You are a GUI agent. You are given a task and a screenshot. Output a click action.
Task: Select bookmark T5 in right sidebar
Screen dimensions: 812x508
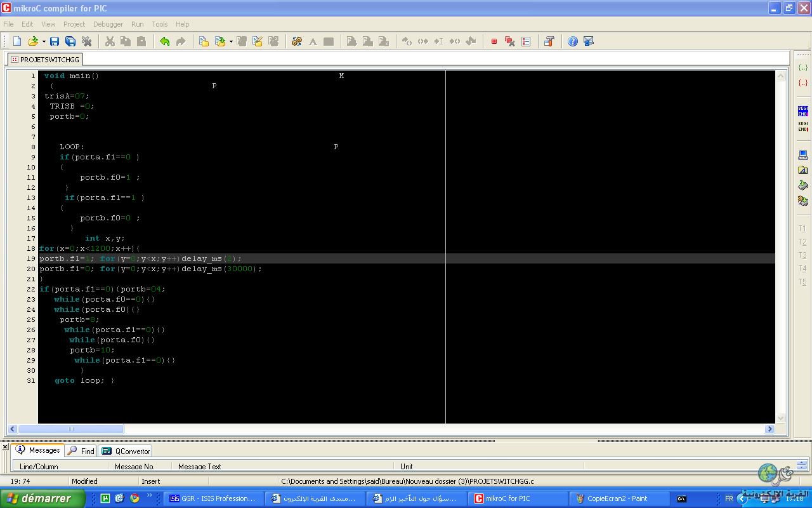click(x=802, y=282)
